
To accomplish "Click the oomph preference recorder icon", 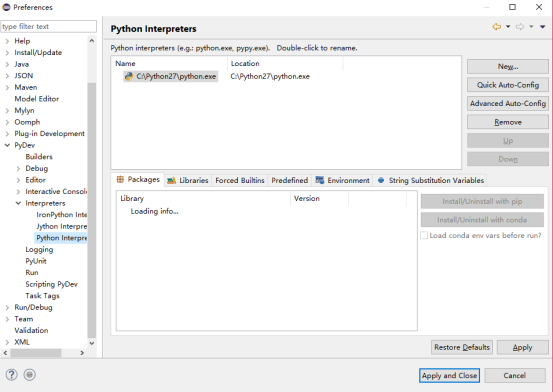I will pyautogui.click(x=30, y=375).
